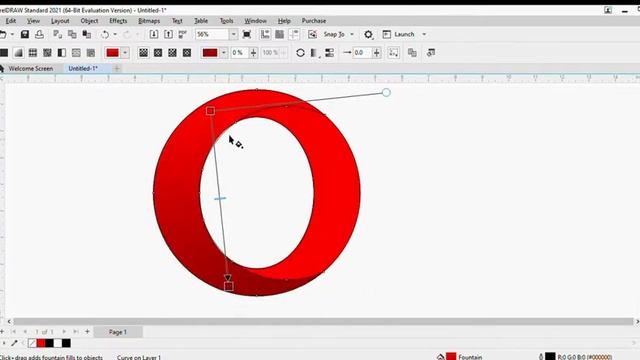Click the Edit fill icon

[x=431, y=53]
